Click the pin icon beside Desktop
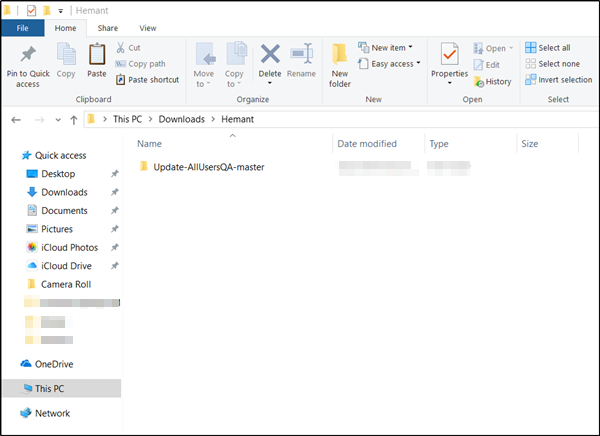This screenshot has width=600, height=436. 114,174
